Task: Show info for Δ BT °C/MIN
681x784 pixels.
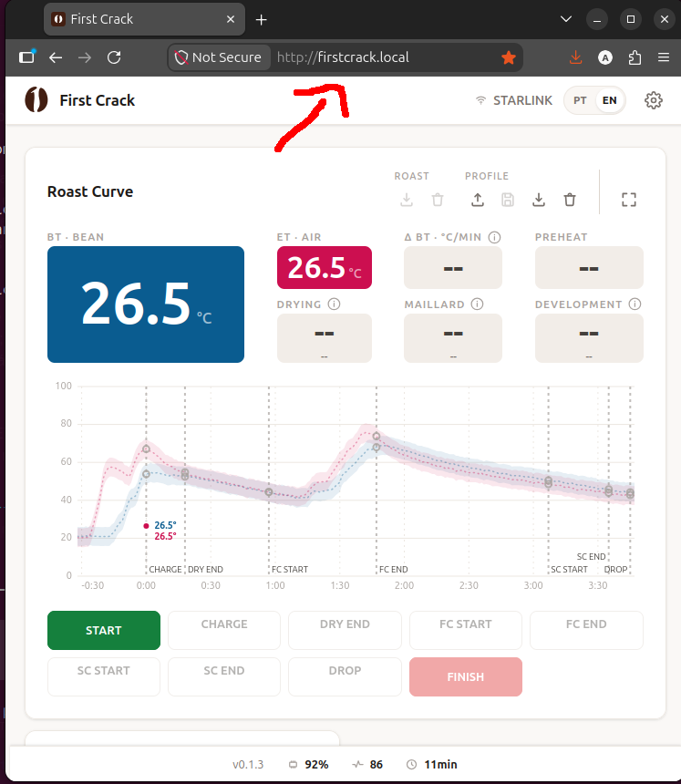Action: tap(494, 237)
